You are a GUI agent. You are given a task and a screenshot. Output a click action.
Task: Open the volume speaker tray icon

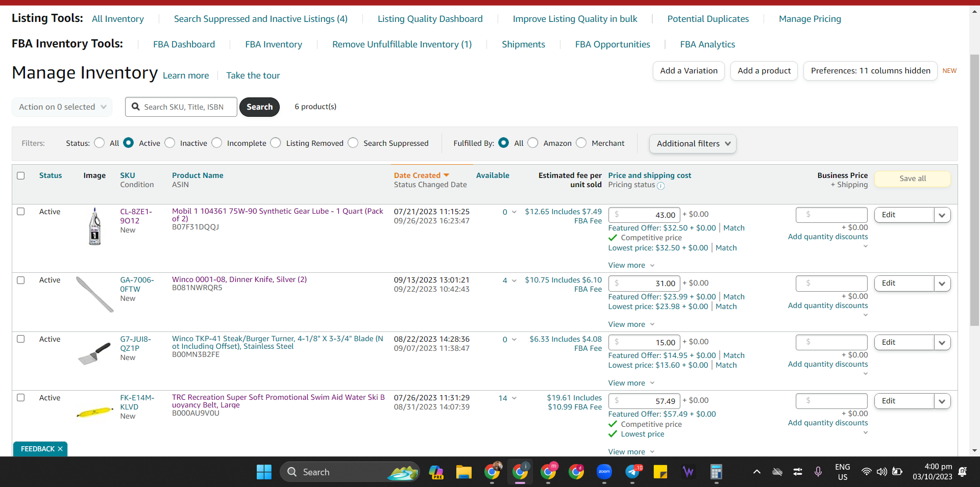881,472
